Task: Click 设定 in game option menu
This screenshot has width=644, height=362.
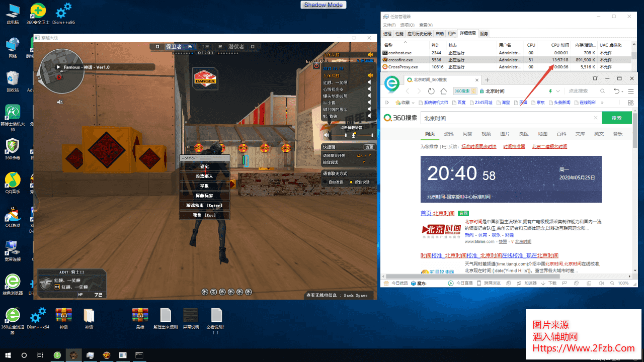Action: click(204, 166)
